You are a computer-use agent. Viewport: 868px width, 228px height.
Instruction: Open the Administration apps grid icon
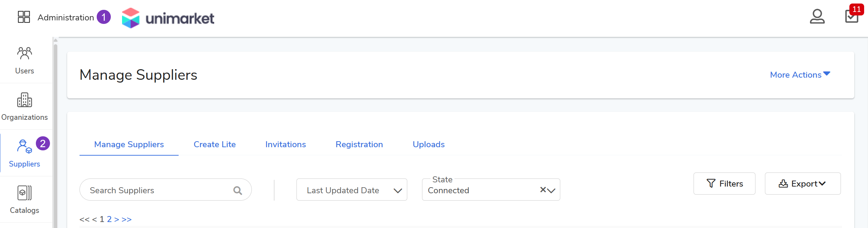(24, 17)
